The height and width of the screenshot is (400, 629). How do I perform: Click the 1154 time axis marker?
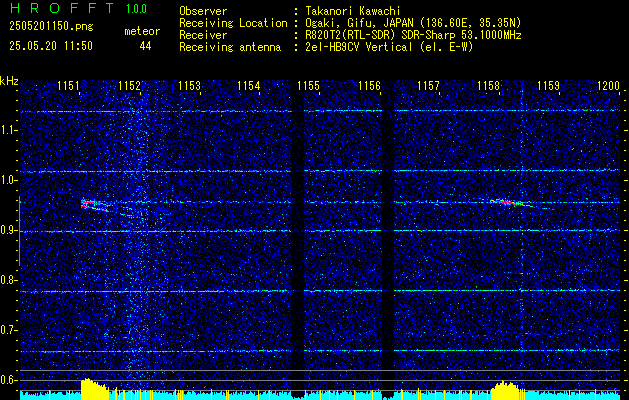coord(249,85)
